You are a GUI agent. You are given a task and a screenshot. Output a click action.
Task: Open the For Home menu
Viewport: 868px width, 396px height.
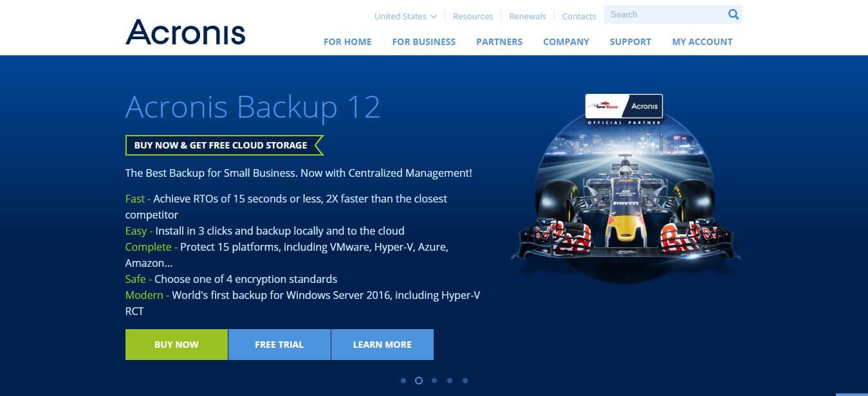click(347, 42)
